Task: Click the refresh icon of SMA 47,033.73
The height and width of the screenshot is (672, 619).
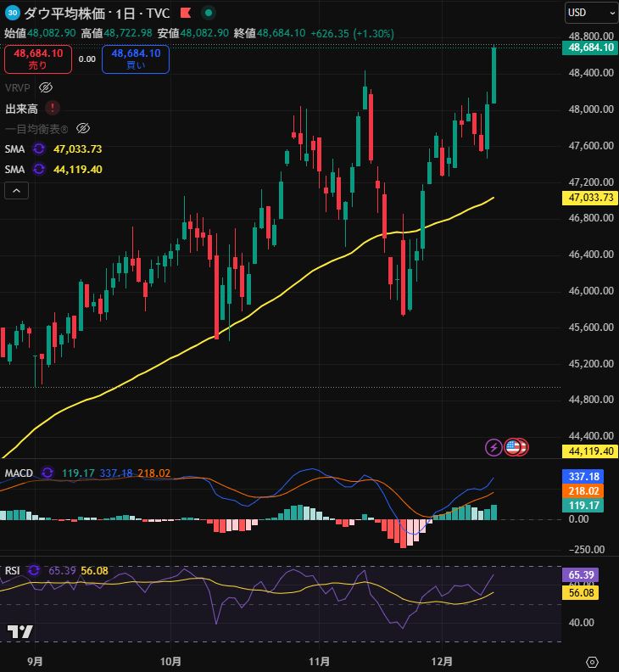Action: 39,148
